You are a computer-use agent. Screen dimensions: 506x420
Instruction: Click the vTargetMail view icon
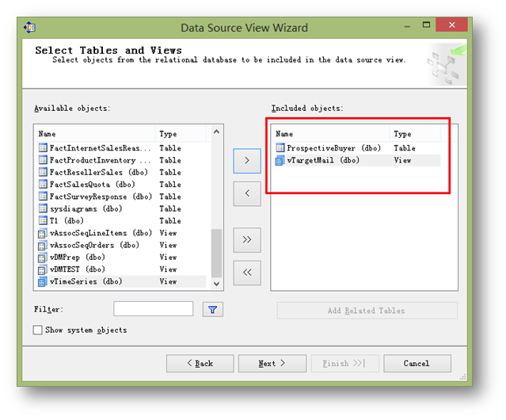point(280,160)
